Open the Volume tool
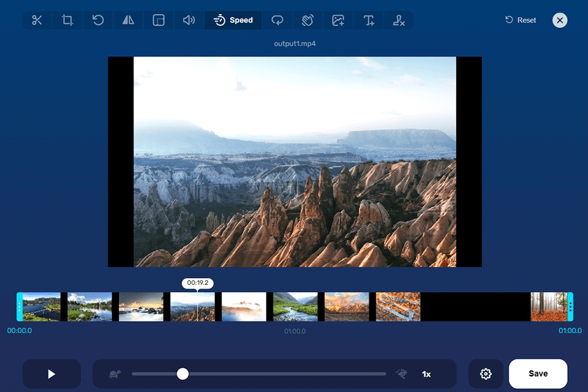This screenshot has width=588, height=392. (x=189, y=20)
